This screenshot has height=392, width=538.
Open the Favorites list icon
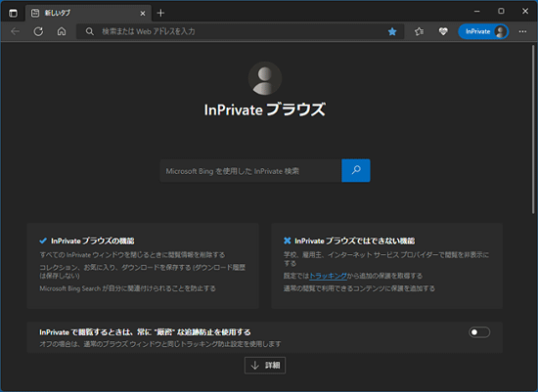[x=419, y=31]
